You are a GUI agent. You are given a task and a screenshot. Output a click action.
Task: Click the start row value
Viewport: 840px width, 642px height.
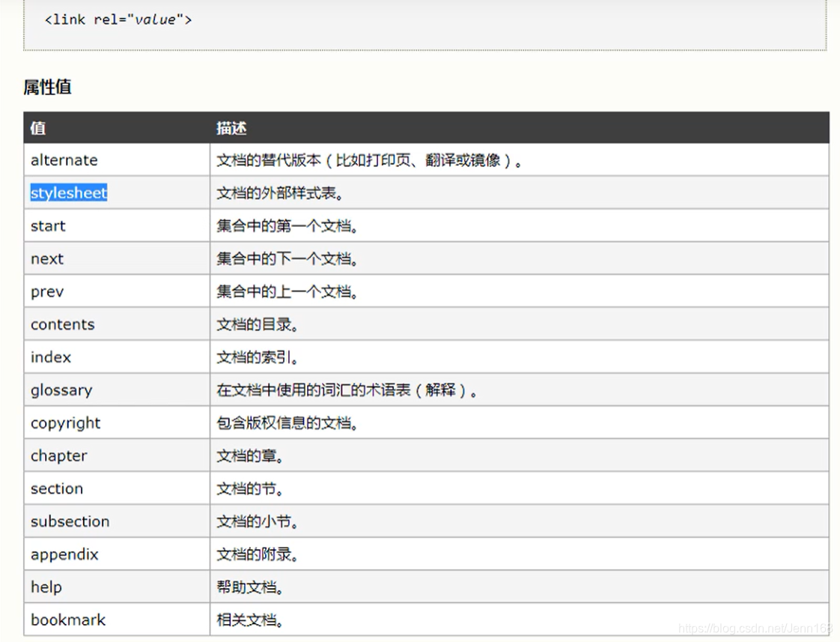click(48, 226)
